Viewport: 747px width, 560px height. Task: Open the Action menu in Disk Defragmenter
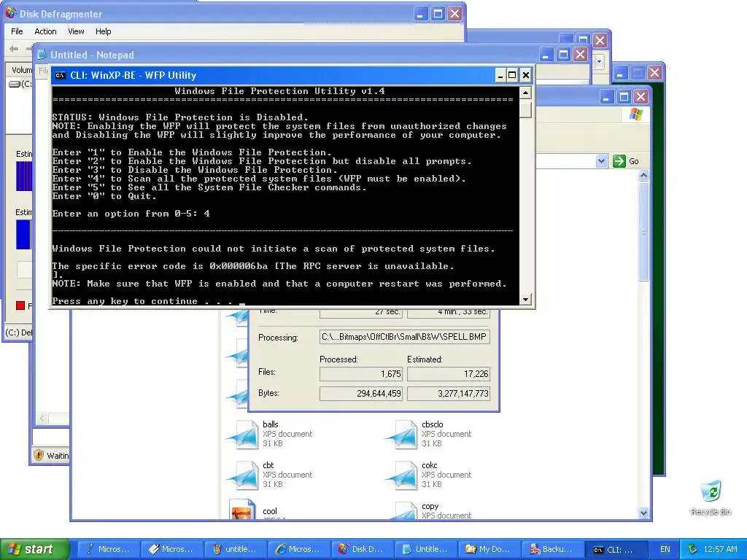point(45,31)
